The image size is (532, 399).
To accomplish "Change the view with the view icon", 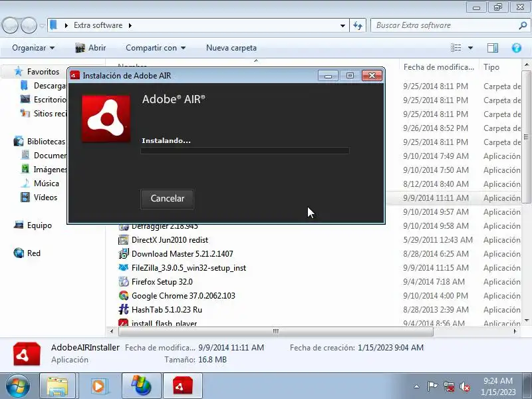I will click(456, 48).
